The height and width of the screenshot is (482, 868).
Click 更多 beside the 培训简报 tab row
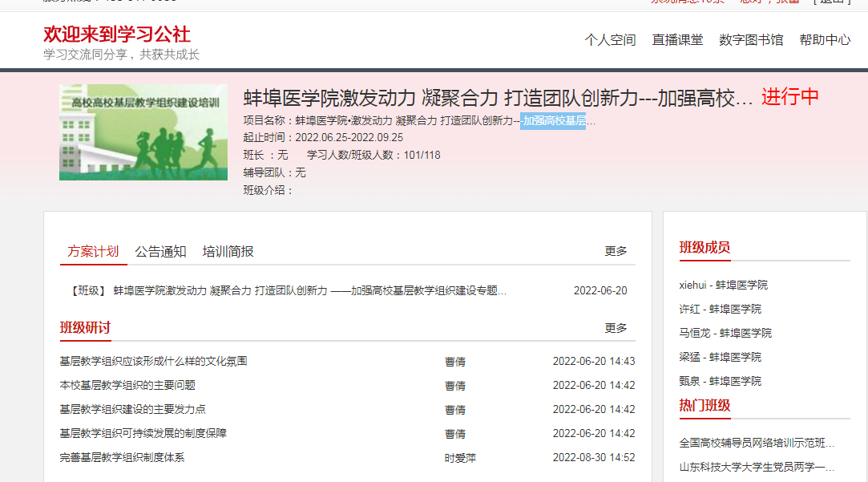click(616, 251)
